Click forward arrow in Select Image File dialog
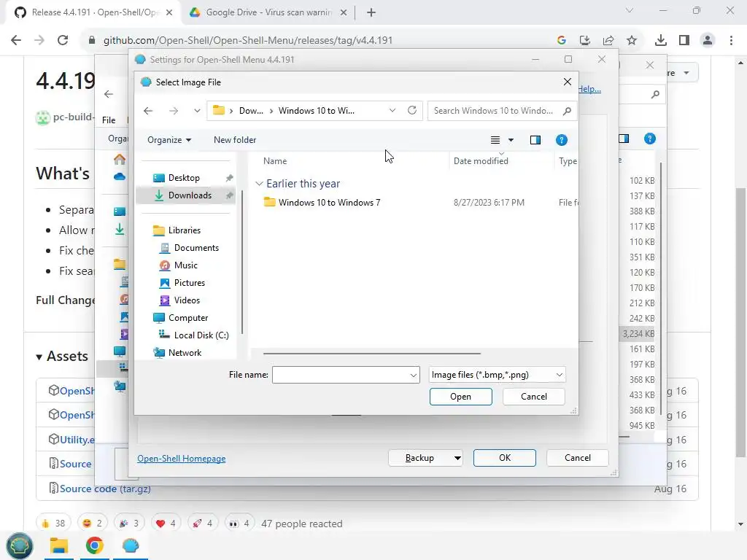The height and width of the screenshot is (560, 747). coord(174,111)
